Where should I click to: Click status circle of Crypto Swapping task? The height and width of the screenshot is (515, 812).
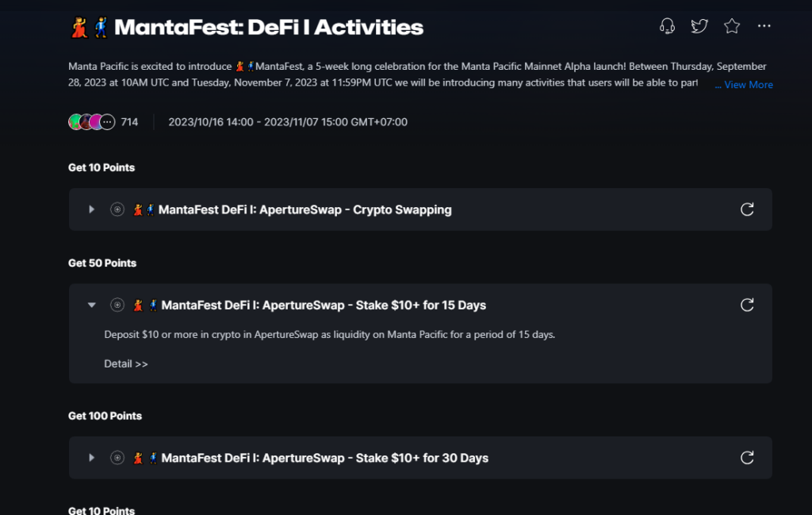[117, 209]
